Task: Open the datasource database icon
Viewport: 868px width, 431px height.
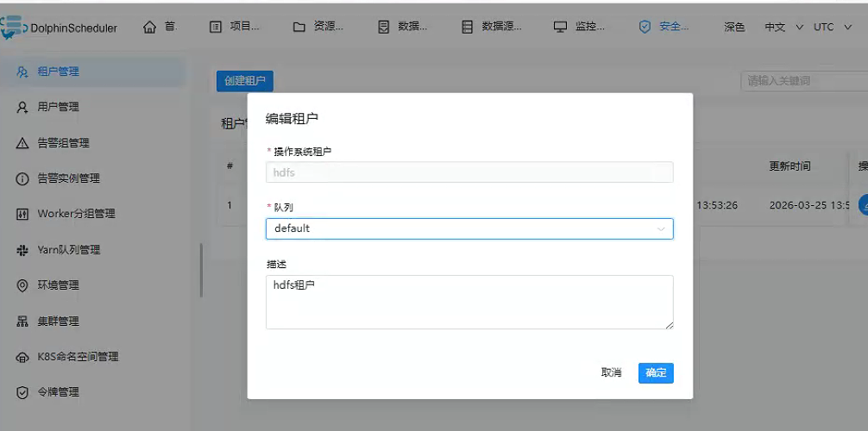Action: [467, 27]
